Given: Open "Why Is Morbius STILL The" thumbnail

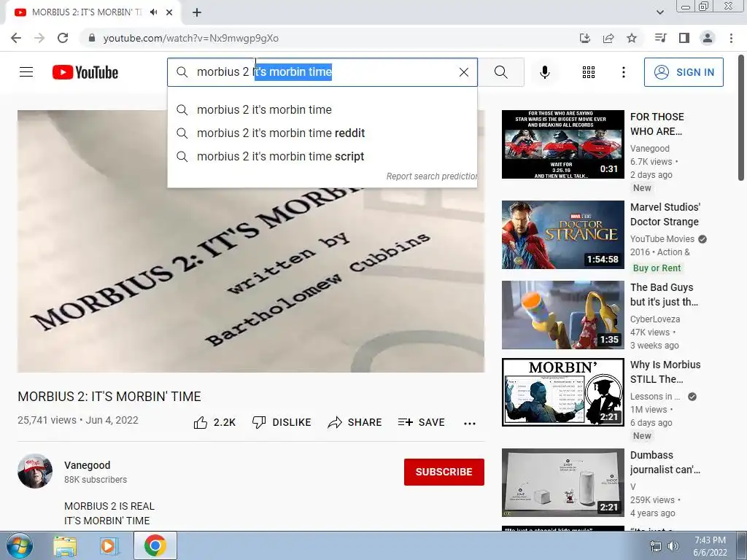Looking at the screenshot, I should (x=562, y=392).
